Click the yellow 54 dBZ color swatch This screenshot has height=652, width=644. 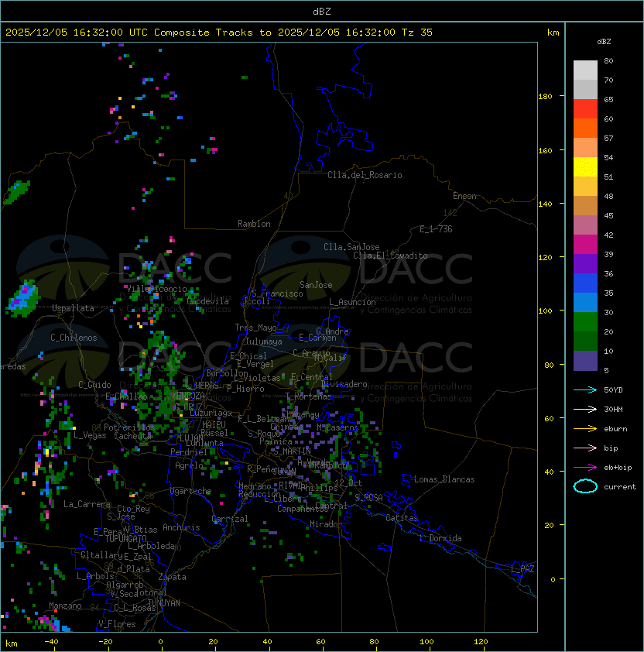click(585, 166)
